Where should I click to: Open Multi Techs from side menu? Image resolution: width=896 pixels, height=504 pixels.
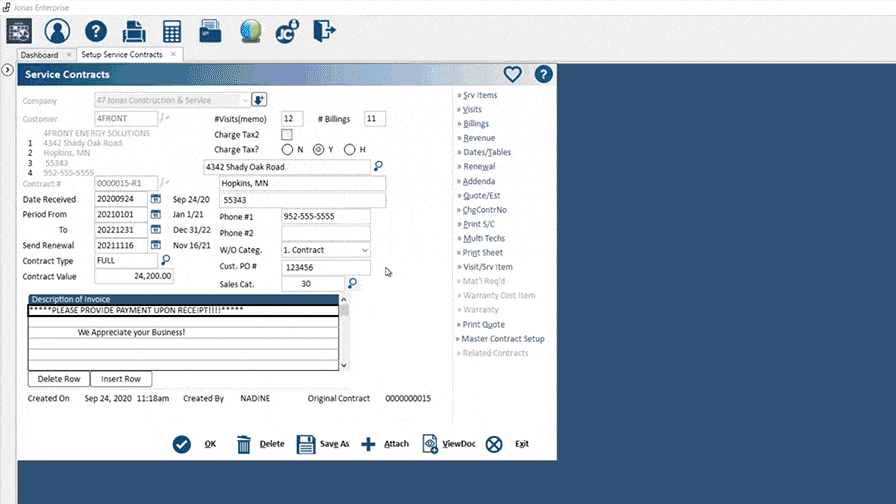tap(484, 238)
